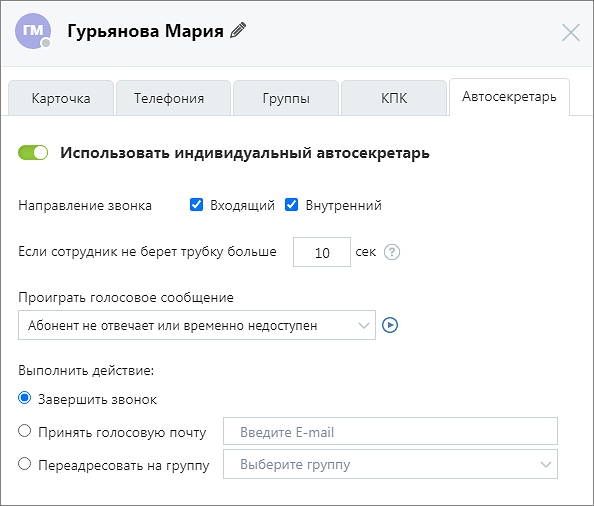Go to the Группы tab

point(286,98)
